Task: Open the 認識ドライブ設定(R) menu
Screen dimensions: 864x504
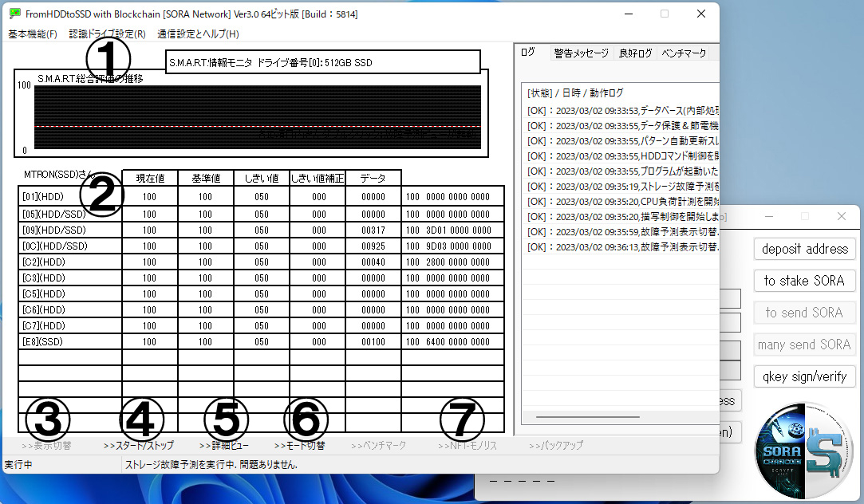Action: 108,34
